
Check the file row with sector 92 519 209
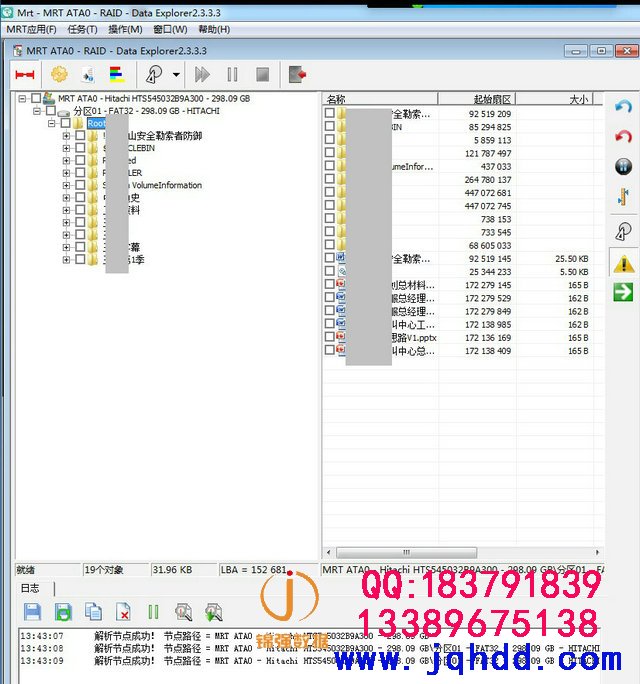coord(330,113)
